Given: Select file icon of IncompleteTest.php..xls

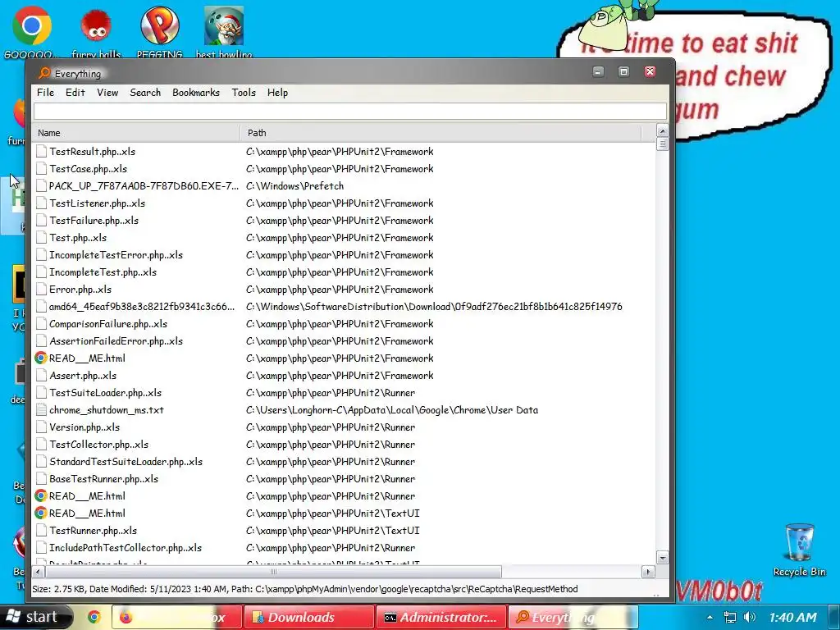Looking at the screenshot, I should (x=41, y=272).
